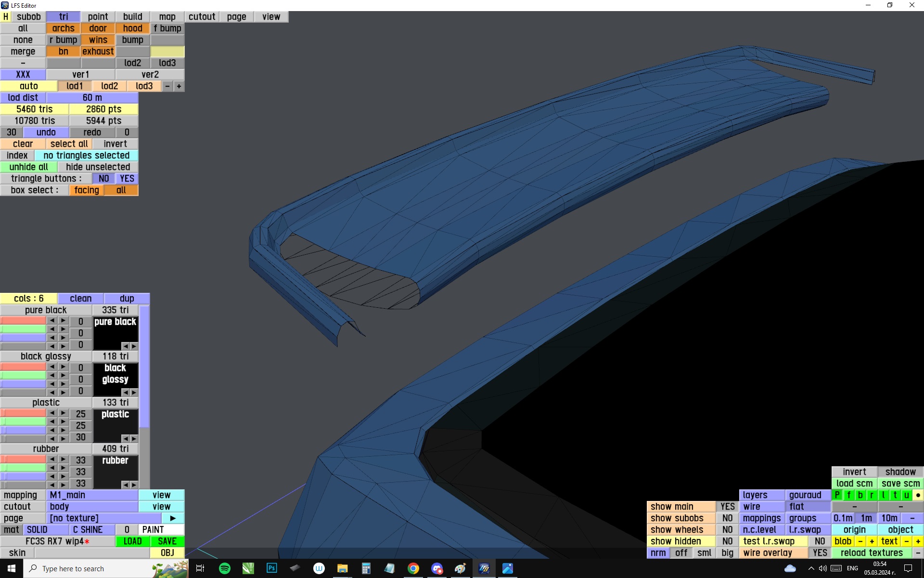Open the M1_main mapping selector
This screenshot has width=924, height=578.
pos(92,495)
